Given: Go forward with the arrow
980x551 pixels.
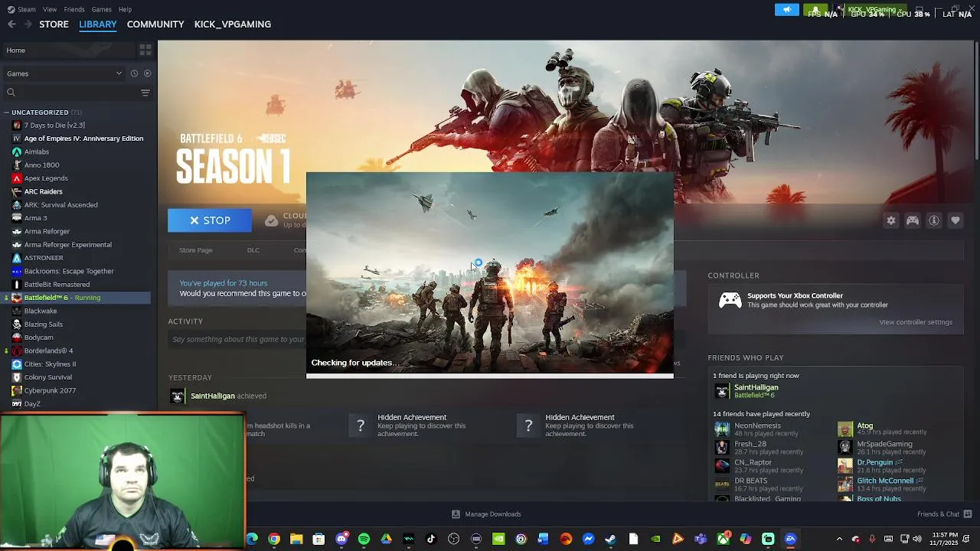Looking at the screenshot, I should [28, 24].
